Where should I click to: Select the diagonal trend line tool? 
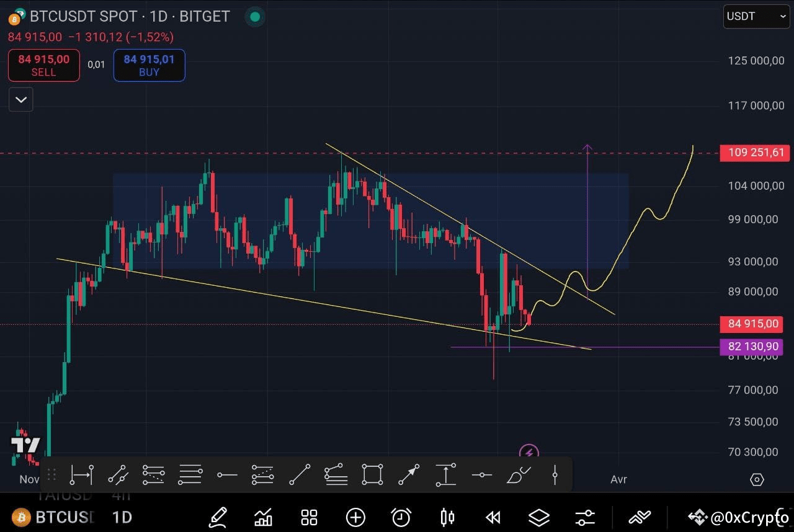(300, 475)
